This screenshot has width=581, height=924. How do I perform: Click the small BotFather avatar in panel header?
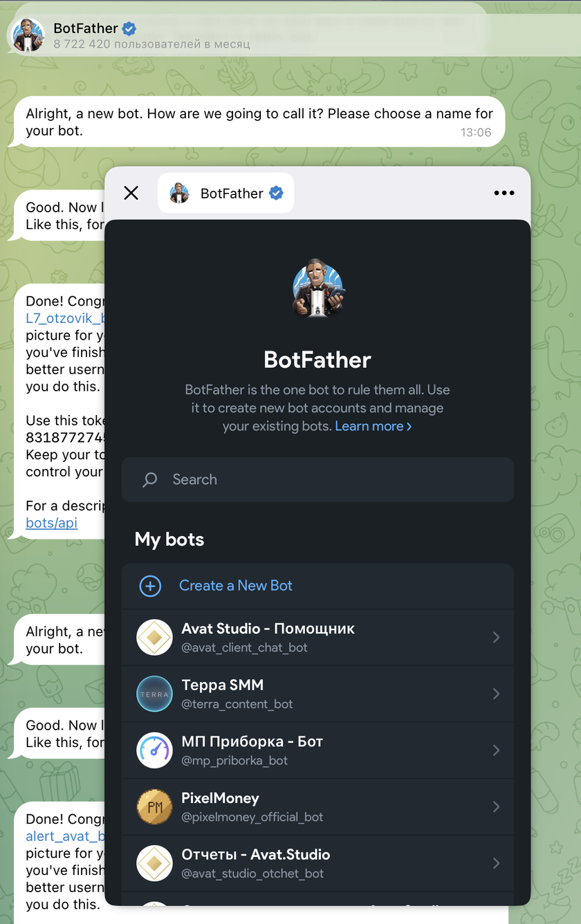[x=179, y=193]
